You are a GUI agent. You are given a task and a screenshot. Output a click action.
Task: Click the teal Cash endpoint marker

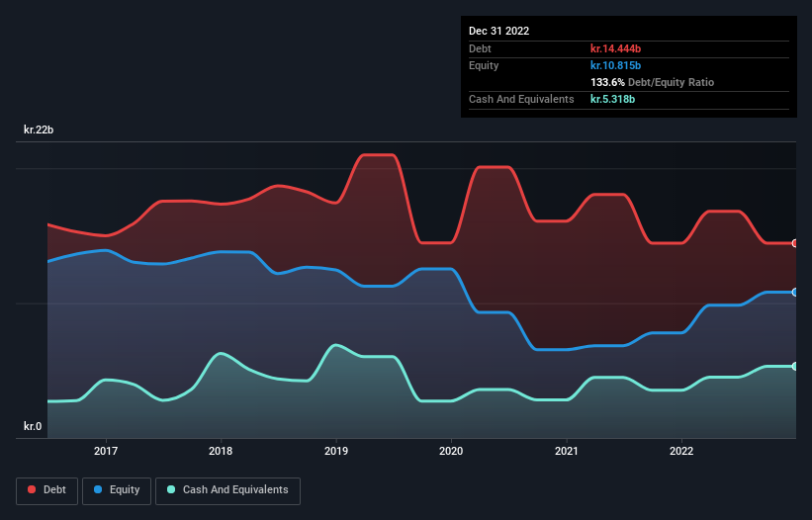tap(795, 367)
